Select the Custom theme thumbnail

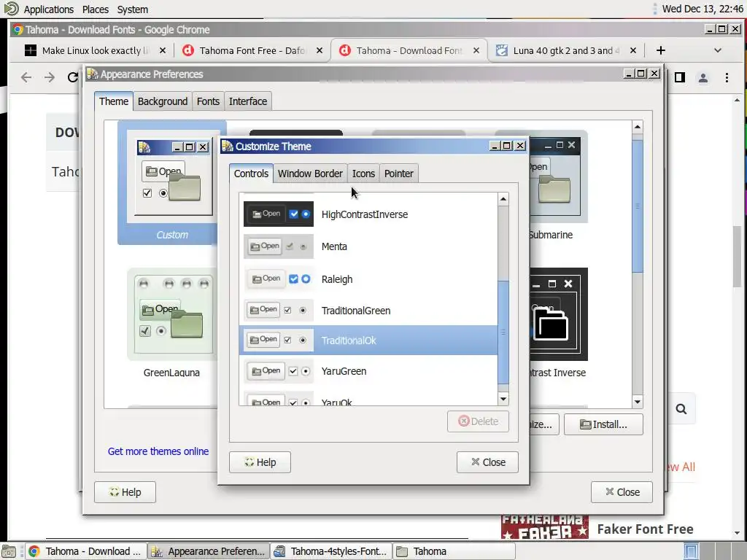click(172, 183)
